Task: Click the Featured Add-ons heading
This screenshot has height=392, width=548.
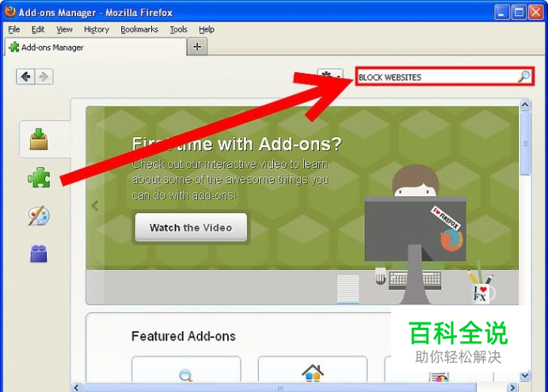Action: (184, 336)
